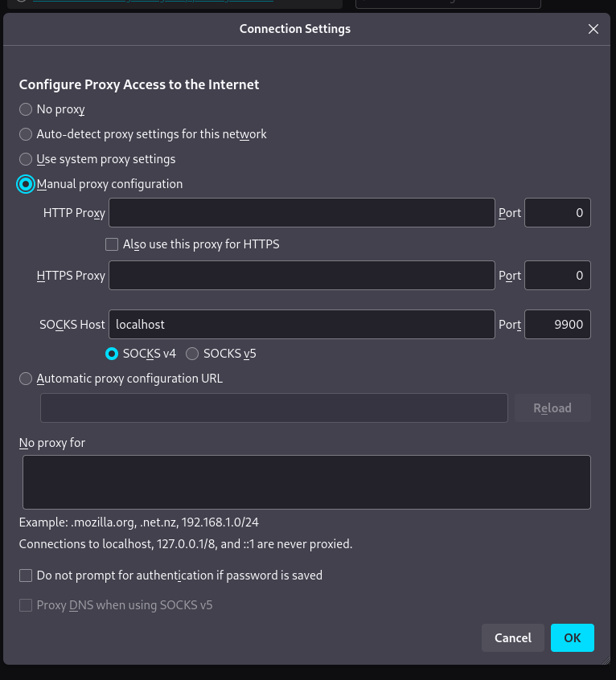Enable Also use this proxy for HTTPS

click(x=113, y=244)
